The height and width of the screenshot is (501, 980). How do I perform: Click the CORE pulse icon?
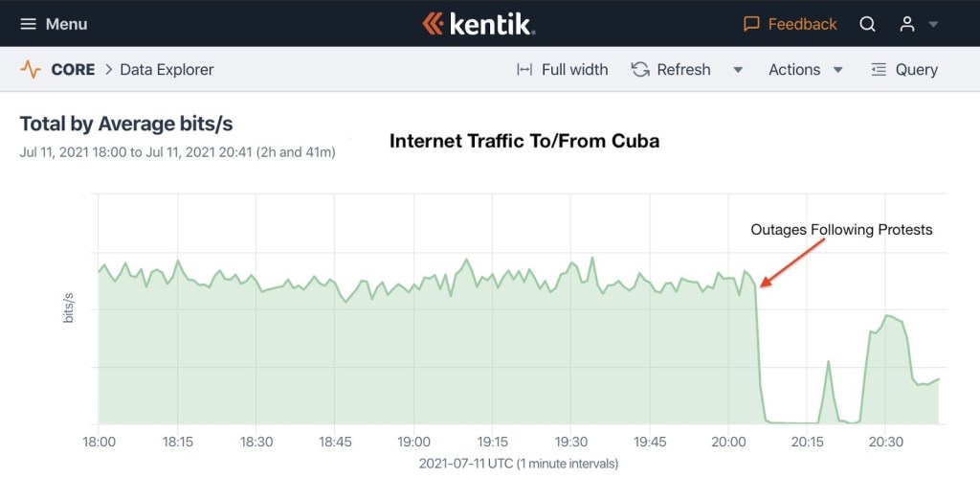(31, 70)
